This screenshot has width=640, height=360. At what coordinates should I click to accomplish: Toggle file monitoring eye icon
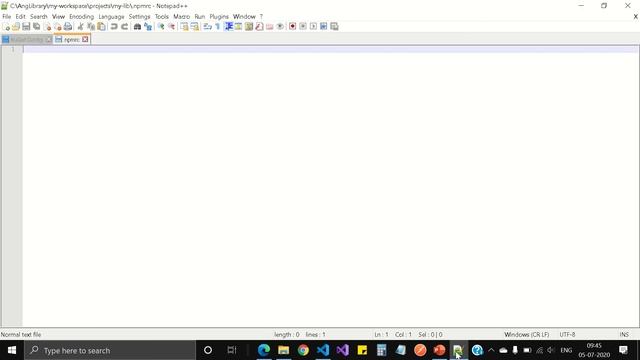280,27
